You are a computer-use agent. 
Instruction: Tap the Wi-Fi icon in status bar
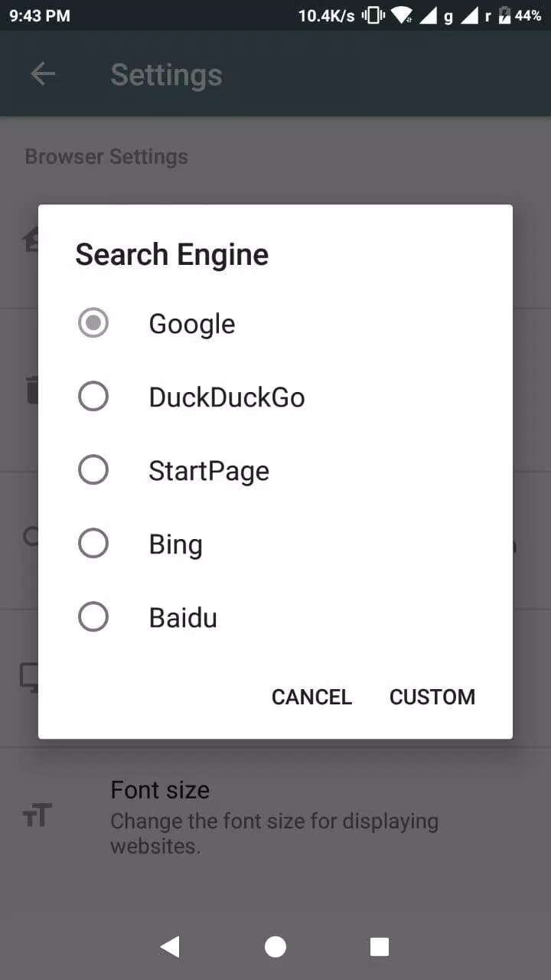click(x=400, y=15)
